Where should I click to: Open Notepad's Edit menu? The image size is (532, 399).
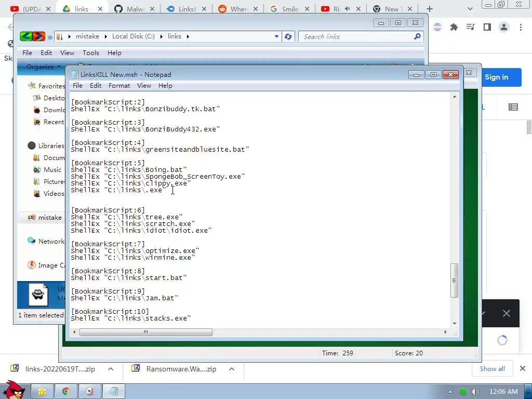click(x=96, y=86)
